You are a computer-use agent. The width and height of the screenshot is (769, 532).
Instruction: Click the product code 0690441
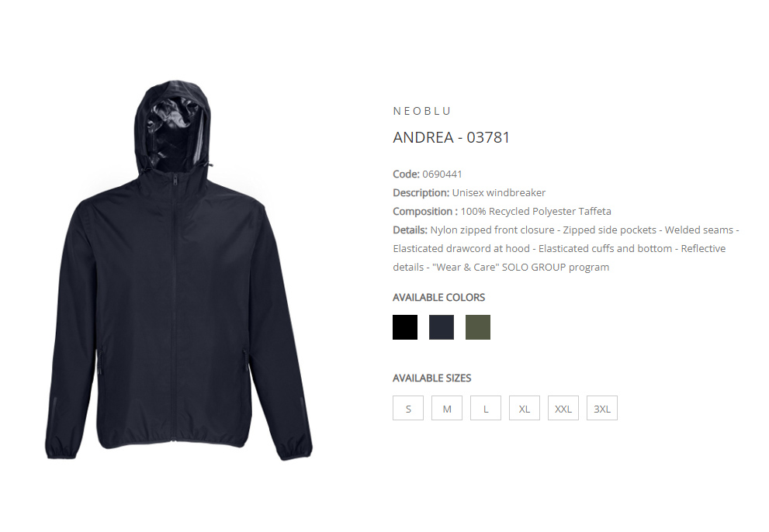pos(442,174)
